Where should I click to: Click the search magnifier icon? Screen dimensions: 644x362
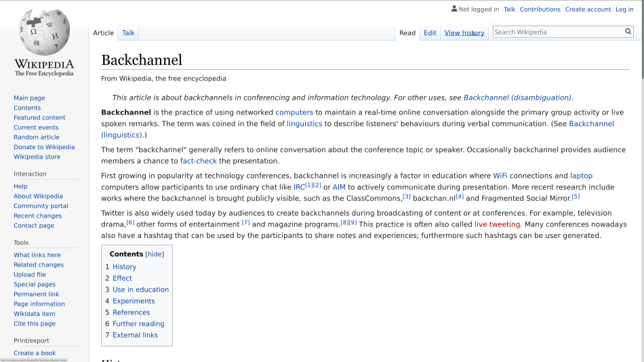click(628, 32)
